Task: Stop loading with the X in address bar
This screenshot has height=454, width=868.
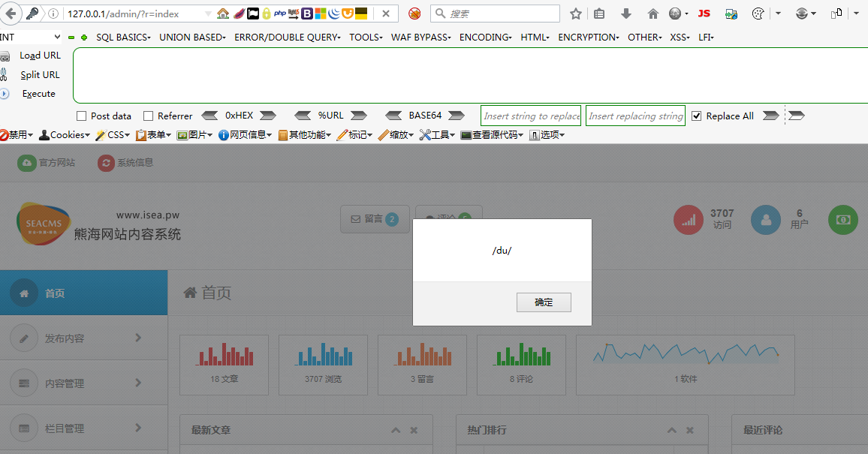Action: (386, 14)
